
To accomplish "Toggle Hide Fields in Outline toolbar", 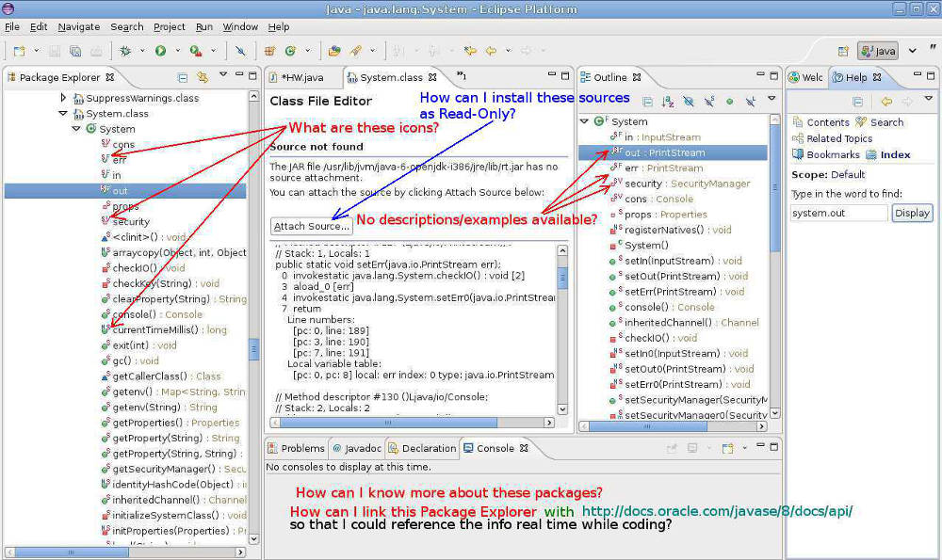I will click(x=689, y=102).
